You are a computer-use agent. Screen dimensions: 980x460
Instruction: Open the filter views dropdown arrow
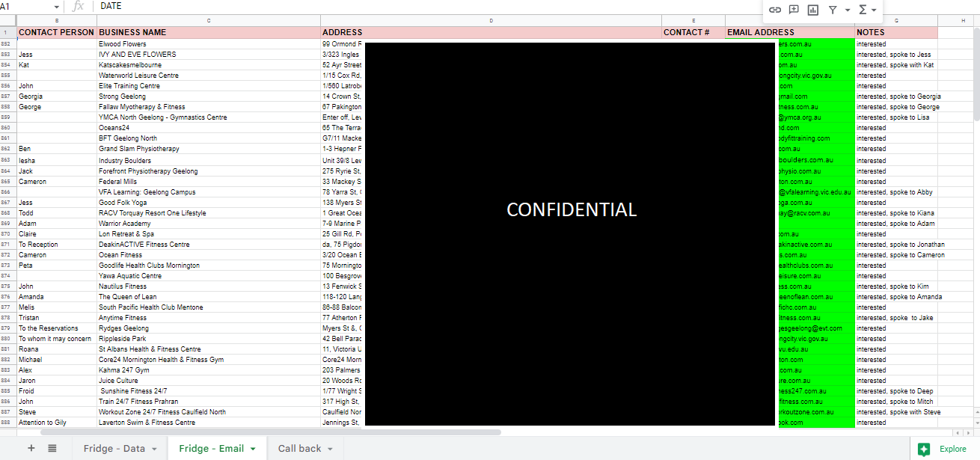point(848,10)
